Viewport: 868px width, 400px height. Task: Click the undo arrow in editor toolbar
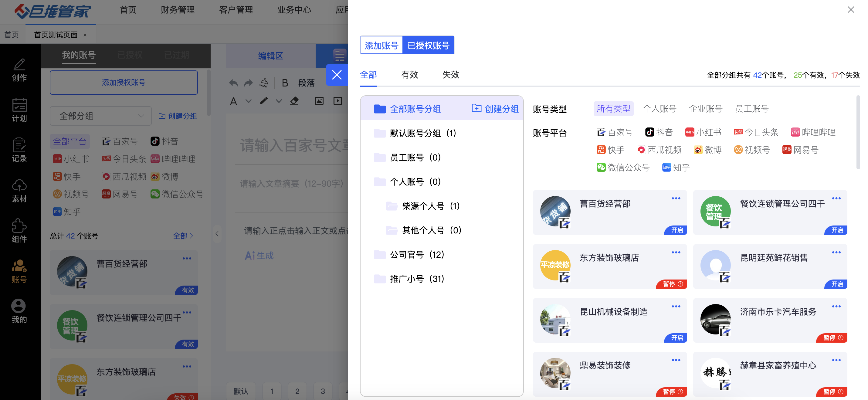233,83
